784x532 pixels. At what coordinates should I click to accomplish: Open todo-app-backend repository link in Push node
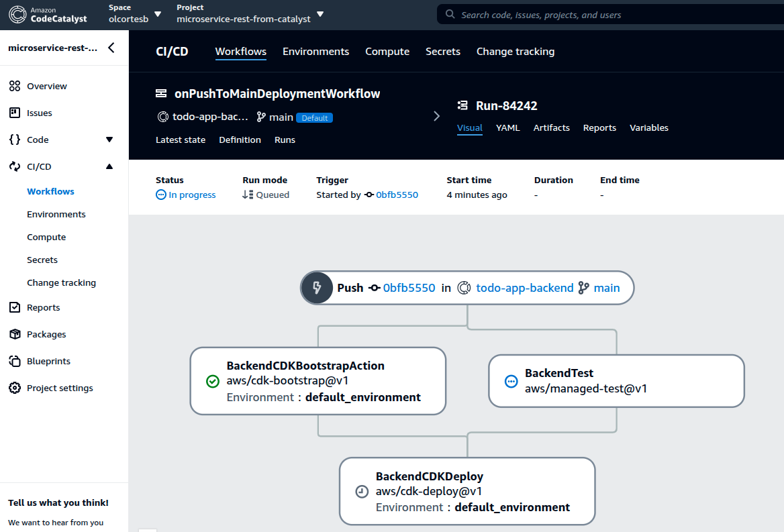(x=524, y=288)
